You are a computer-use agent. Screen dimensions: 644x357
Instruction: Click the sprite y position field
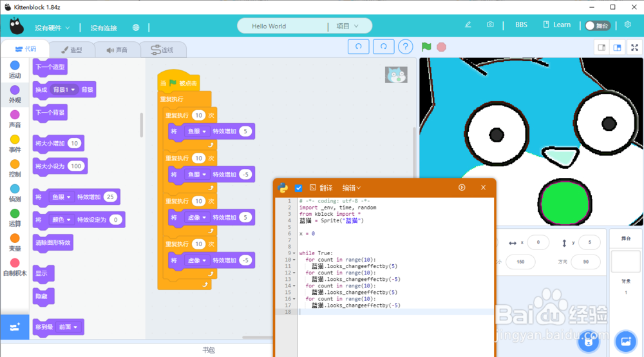click(589, 242)
